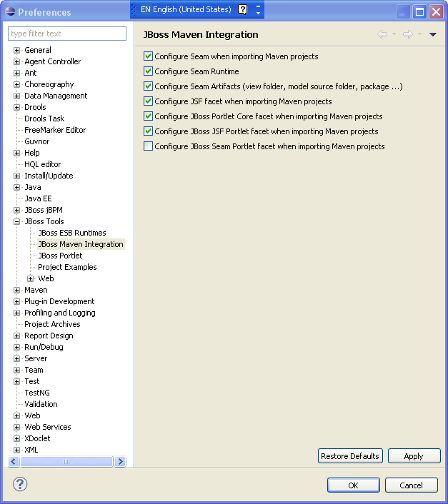The image size is (448, 504).
Task: Select JBoss ESB Runtimes page
Action: click(x=72, y=233)
